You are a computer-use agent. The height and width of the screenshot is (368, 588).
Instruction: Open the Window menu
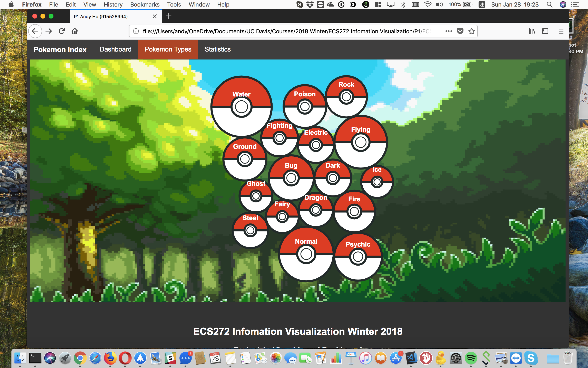pyautogui.click(x=199, y=4)
